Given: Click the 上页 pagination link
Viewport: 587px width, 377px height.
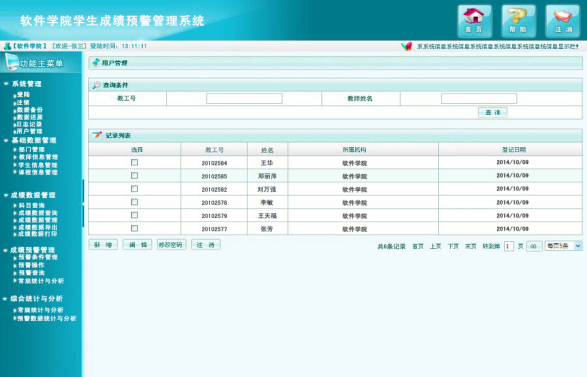Looking at the screenshot, I should tap(435, 246).
